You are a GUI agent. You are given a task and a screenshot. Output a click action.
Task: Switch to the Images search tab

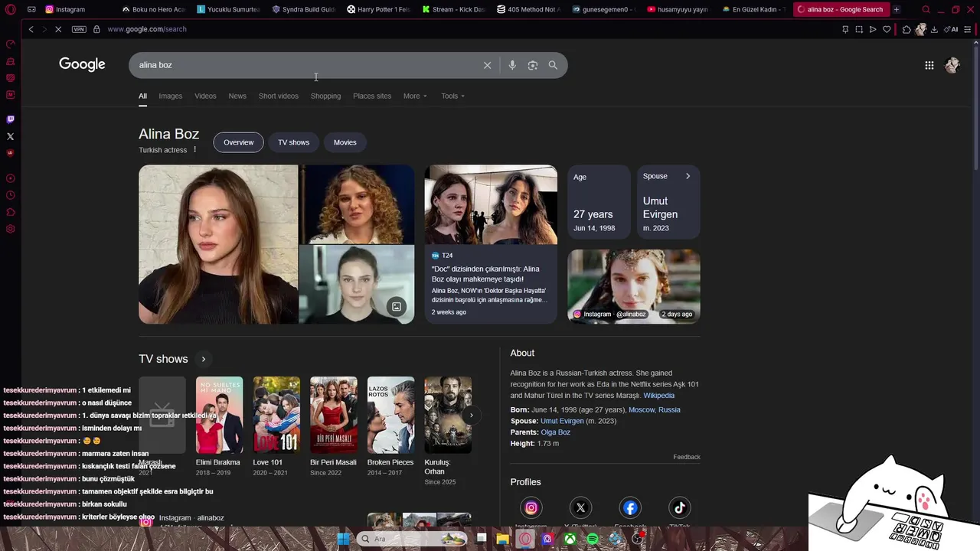click(x=170, y=96)
